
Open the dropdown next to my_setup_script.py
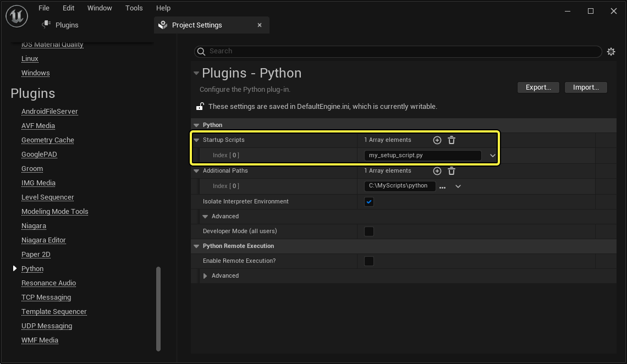pyautogui.click(x=492, y=156)
